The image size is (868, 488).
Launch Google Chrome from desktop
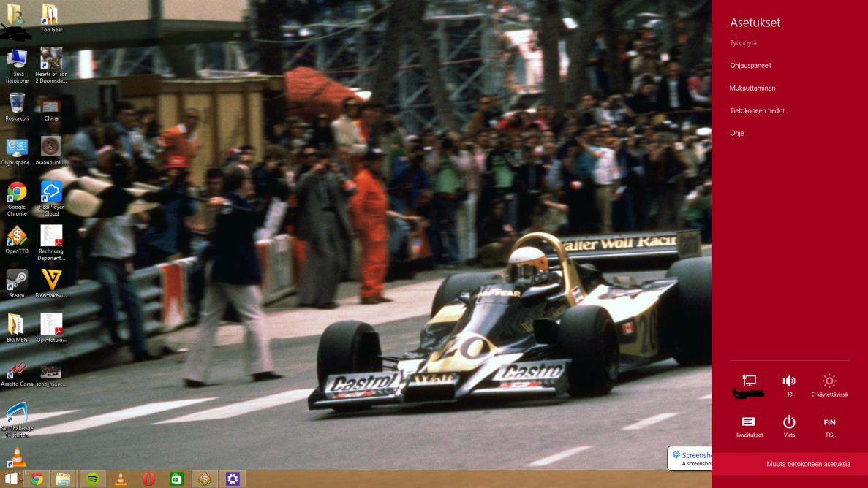coord(17,199)
